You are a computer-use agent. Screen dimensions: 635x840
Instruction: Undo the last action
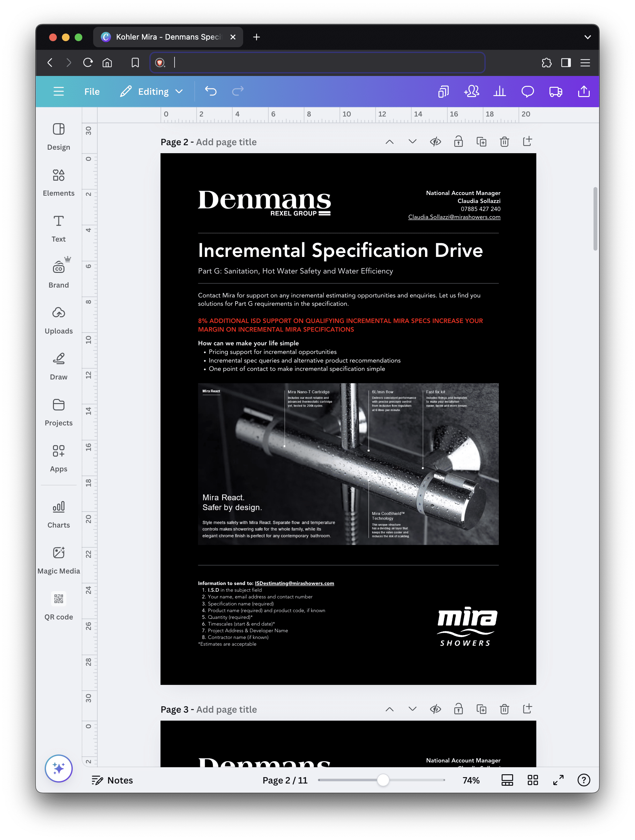tap(210, 92)
